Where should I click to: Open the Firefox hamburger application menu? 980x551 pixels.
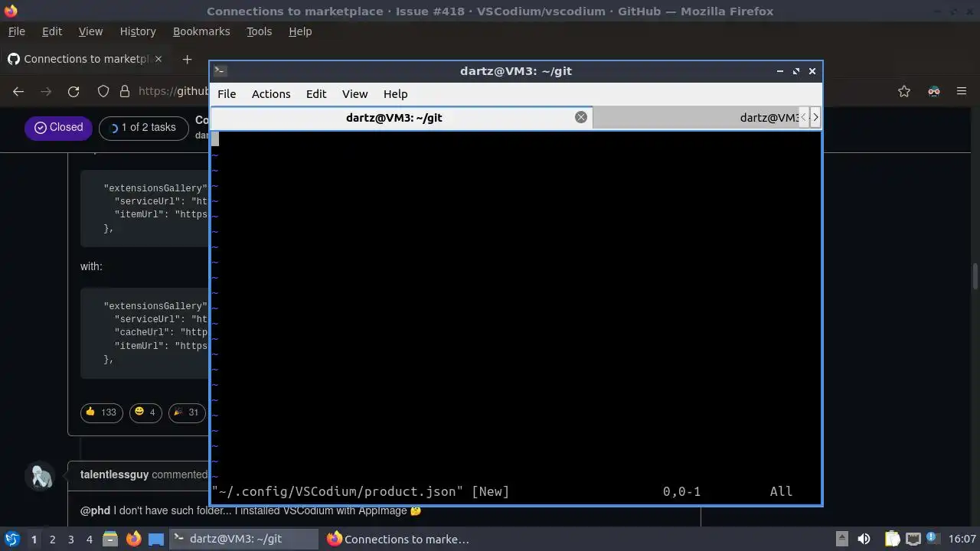pyautogui.click(x=962, y=91)
